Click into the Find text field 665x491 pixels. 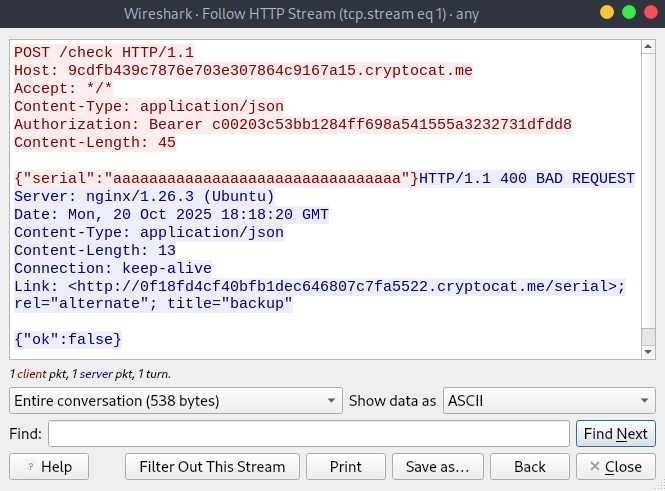[x=309, y=434]
